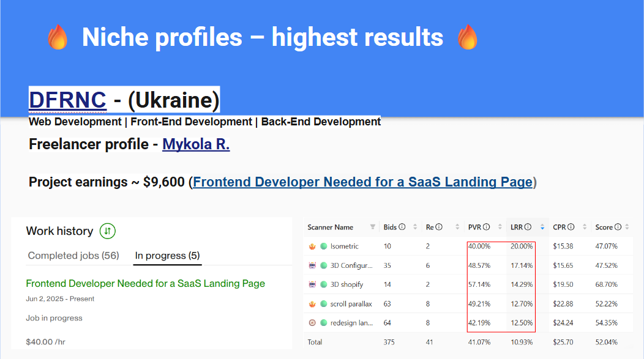Screen dimensions: 644x359
Task: Select the scroll parallax scanner name
Action: [x=351, y=303]
